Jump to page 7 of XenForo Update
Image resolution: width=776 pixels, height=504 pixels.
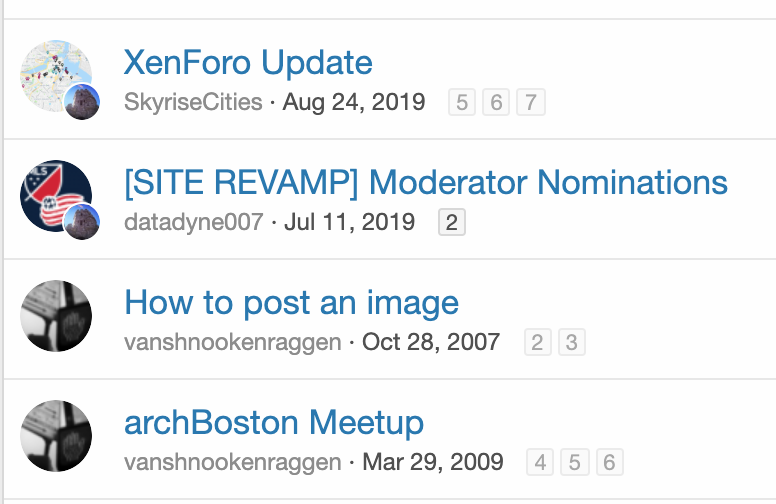click(531, 102)
